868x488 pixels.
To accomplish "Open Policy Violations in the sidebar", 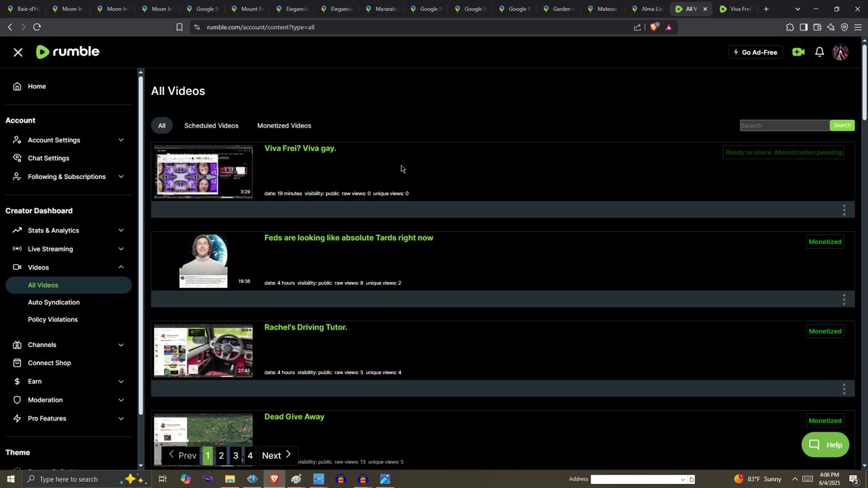I will (x=53, y=319).
